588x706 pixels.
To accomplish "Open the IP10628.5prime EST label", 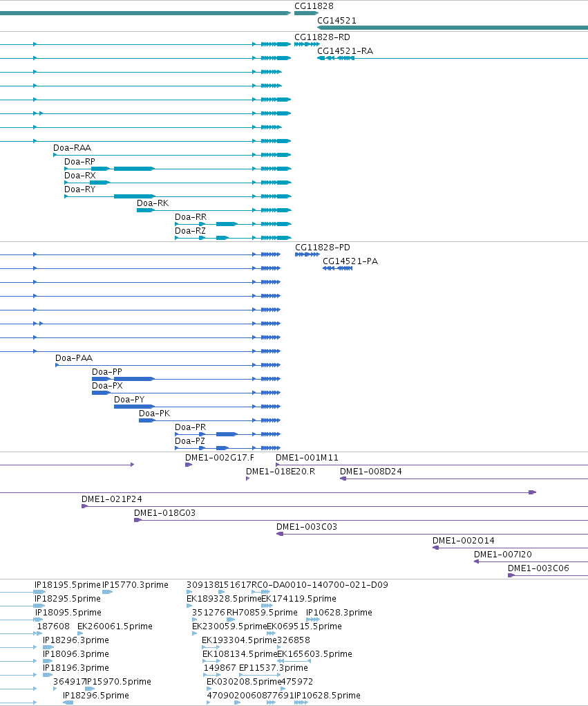I will tap(327, 695).
